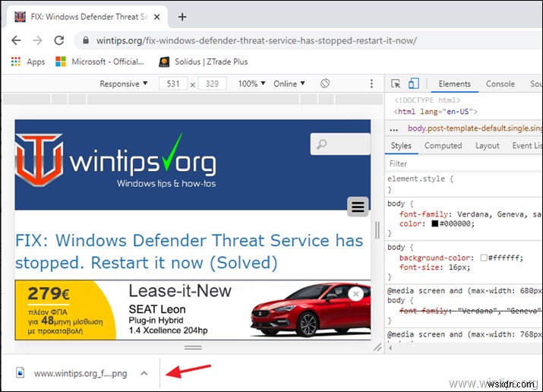Click the address bar URL

coord(256,40)
